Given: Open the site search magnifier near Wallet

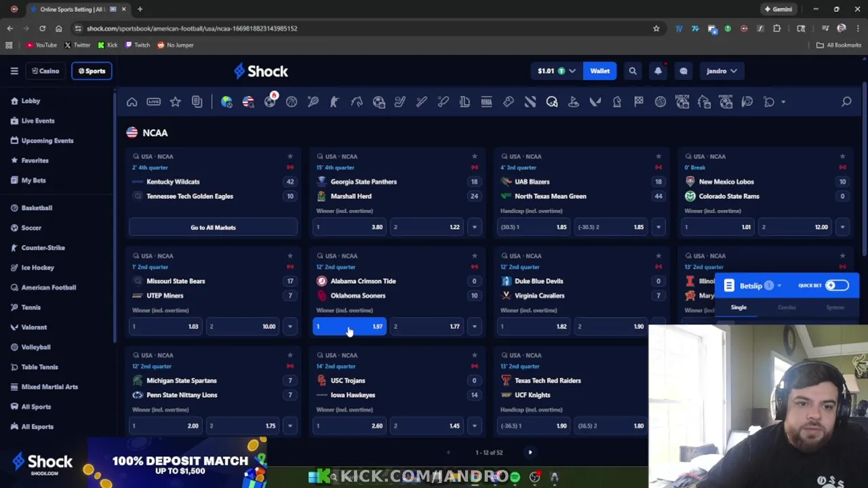Looking at the screenshot, I should 633,70.
